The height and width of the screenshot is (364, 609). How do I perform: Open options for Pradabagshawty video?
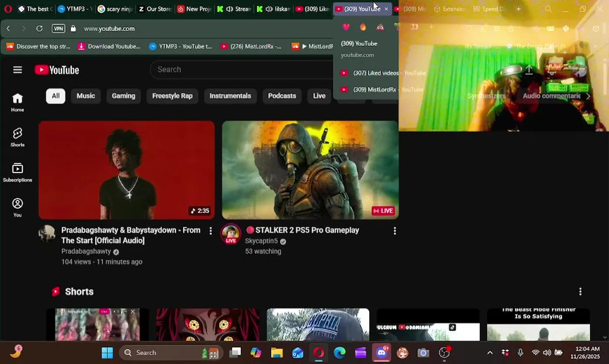click(x=210, y=231)
